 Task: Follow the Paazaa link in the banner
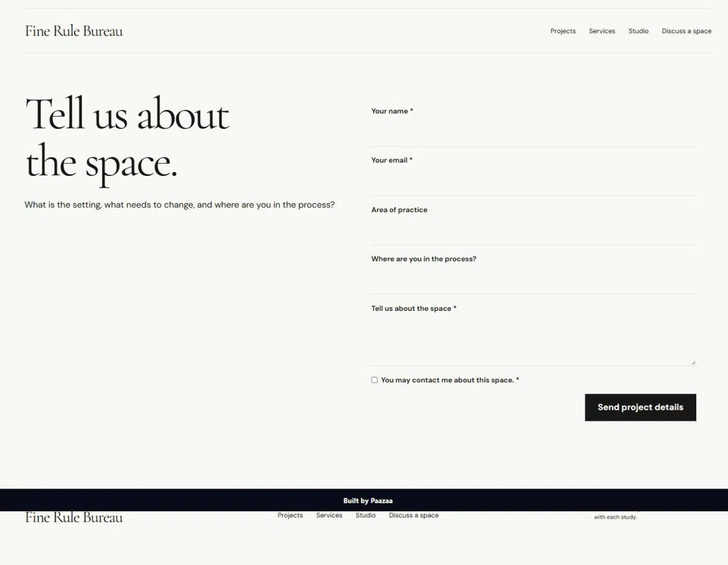click(381, 501)
